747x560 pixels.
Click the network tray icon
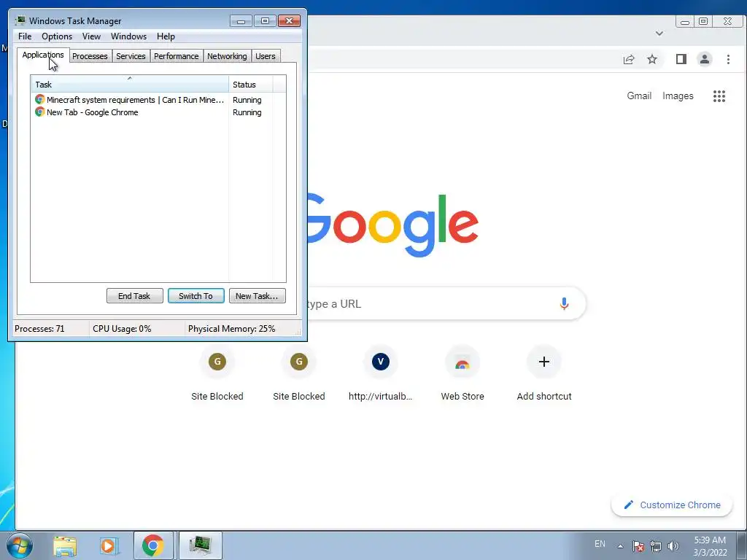(656, 546)
